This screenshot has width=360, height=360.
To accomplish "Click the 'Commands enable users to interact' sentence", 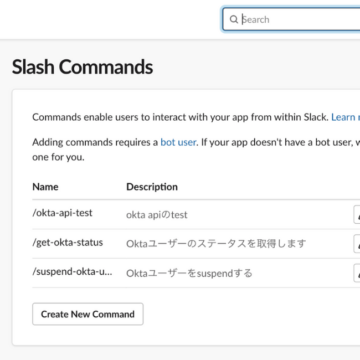I will (x=180, y=117).
